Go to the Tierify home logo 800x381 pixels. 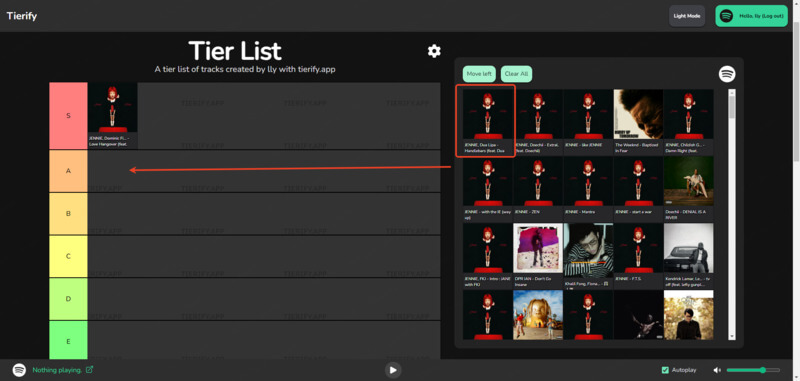(x=21, y=16)
